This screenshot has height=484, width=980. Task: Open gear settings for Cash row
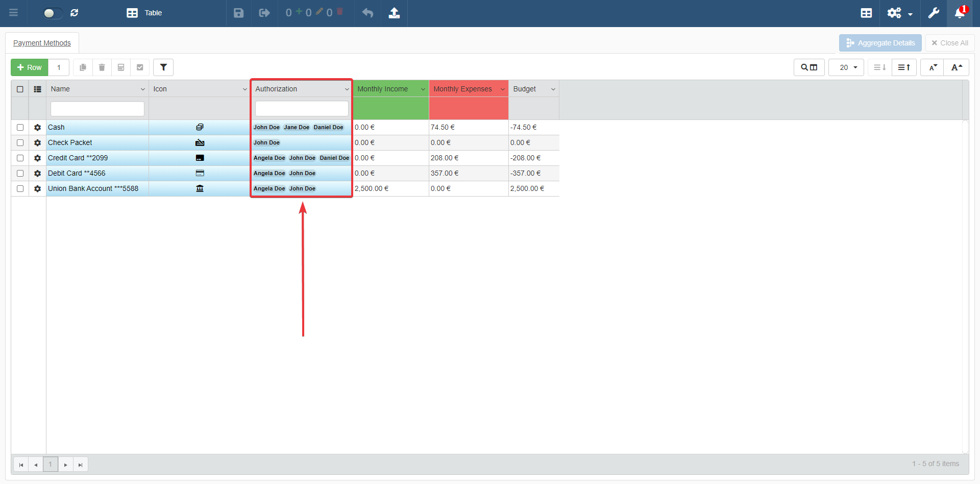click(x=37, y=128)
